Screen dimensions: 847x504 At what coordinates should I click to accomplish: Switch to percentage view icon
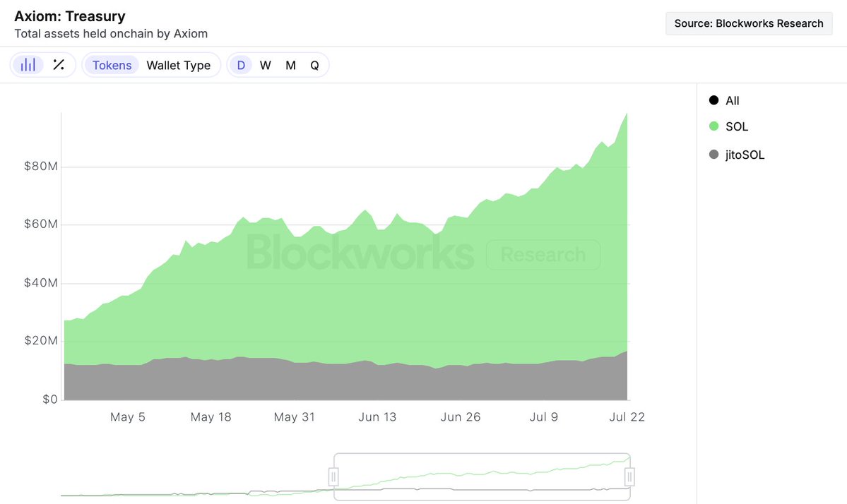tap(59, 65)
